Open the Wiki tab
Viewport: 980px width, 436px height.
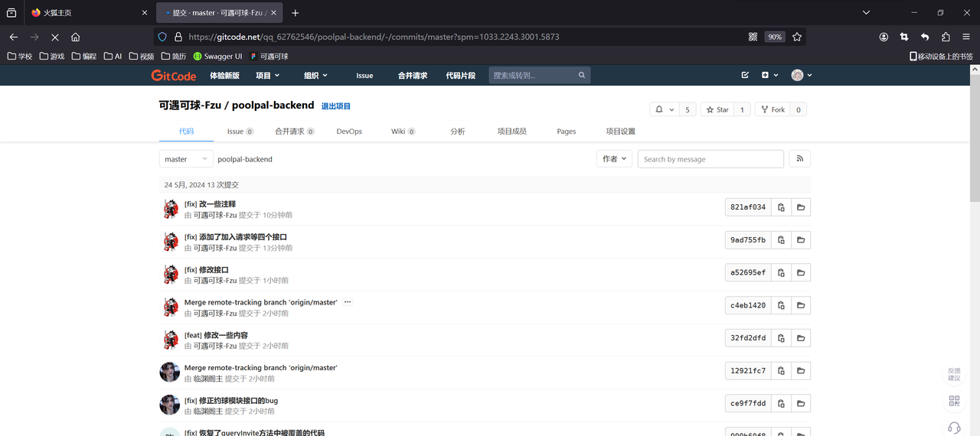[x=403, y=132]
